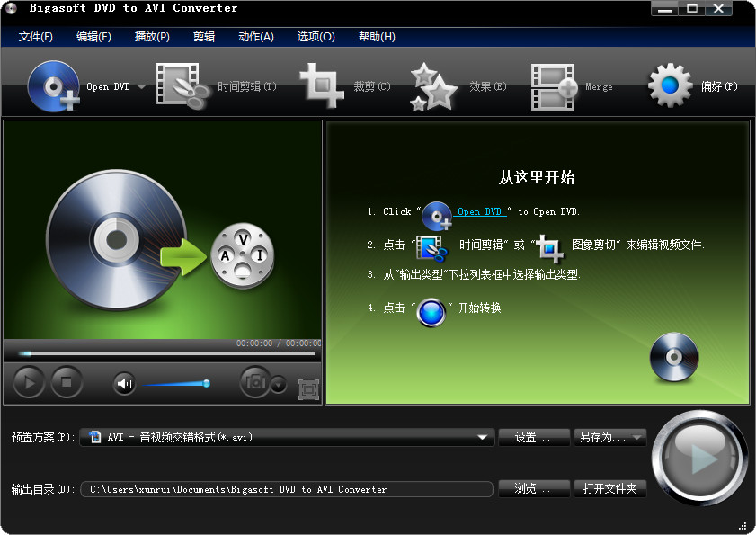The width and height of the screenshot is (756, 535).
Task: Click the Open DVD disc icon in guide
Action: [x=437, y=216]
